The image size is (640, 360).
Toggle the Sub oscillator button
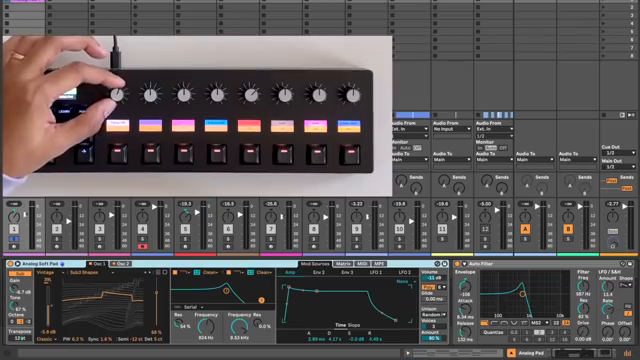(20, 273)
